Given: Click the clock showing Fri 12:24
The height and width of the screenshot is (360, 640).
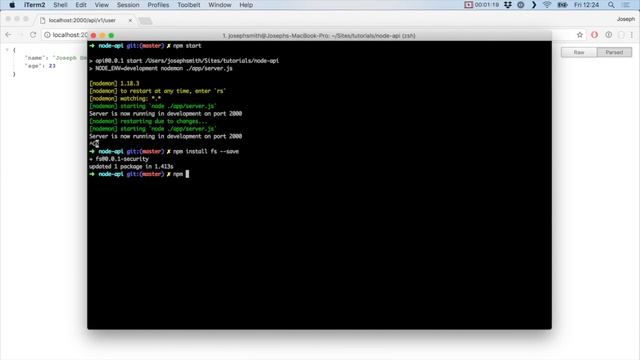Looking at the screenshot, I should click(587, 5).
